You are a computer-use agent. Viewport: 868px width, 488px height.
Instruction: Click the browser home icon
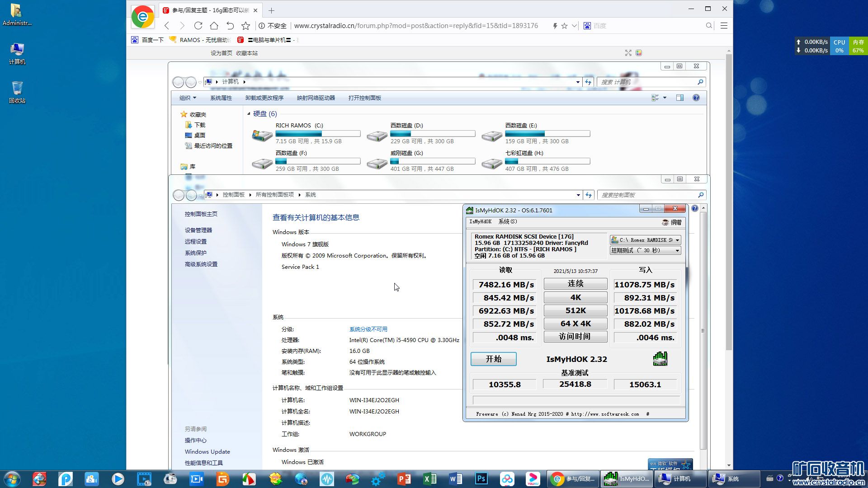[x=214, y=26]
